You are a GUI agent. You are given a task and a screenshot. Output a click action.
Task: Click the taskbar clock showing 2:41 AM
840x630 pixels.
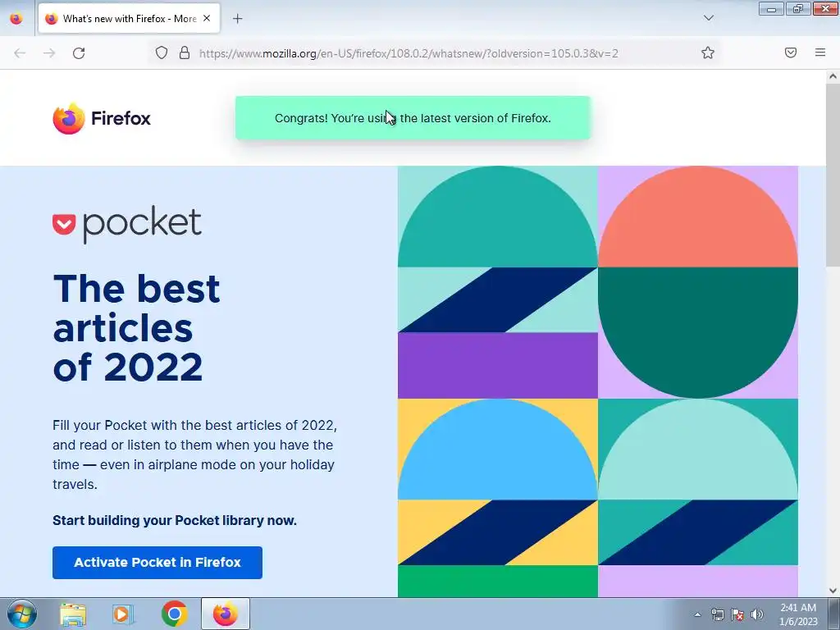(798, 614)
